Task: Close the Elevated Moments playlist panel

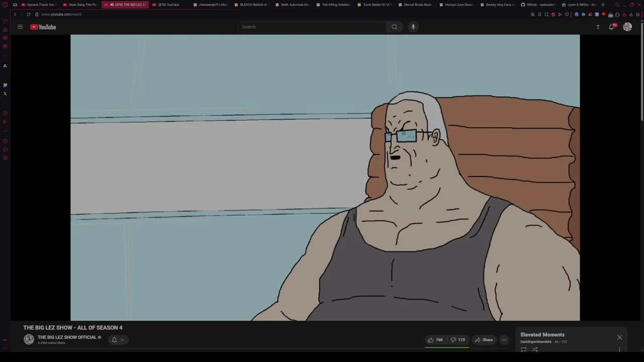Action: coord(619,337)
